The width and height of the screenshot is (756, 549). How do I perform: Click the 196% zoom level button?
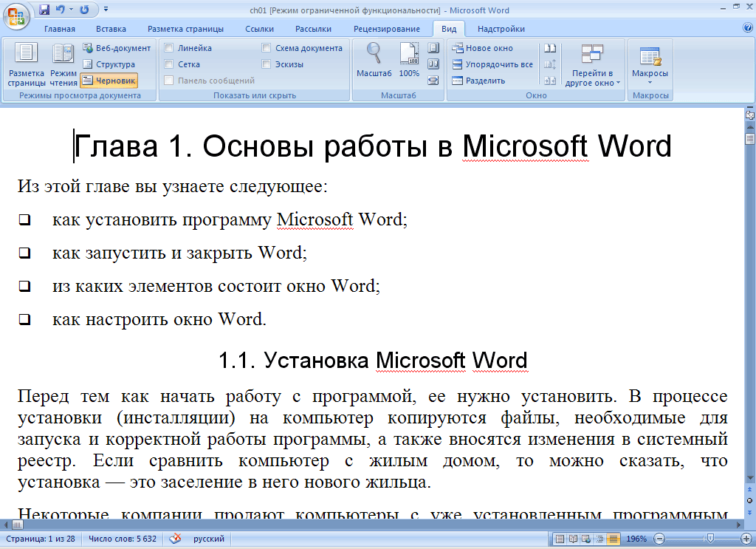(x=636, y=539)
